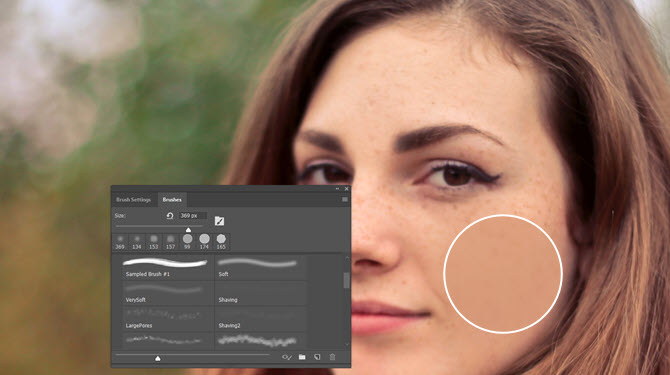The width and height of the screenshot is (670, 375).
Task: Select the VerySoft brush preset
Action: point(168,293)
